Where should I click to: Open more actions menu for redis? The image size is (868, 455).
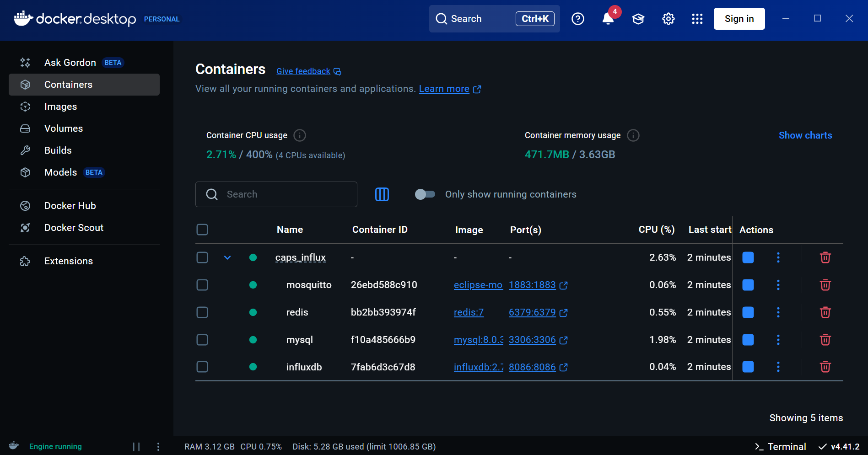tap(778, 312)
